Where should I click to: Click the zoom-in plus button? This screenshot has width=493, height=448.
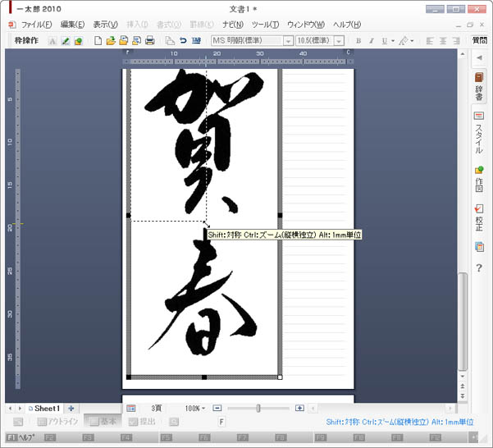[x=299, y=408]
